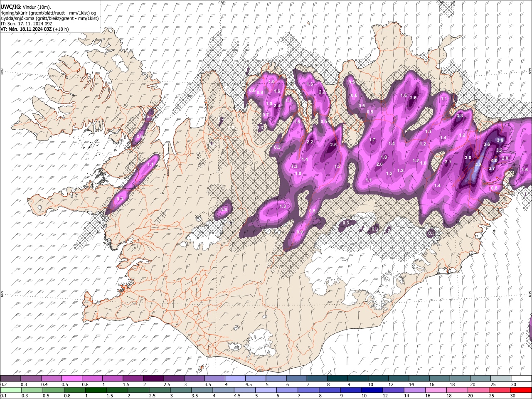
Task: Select the darkest green swatch labeled 1
Action: pos(96,390)
